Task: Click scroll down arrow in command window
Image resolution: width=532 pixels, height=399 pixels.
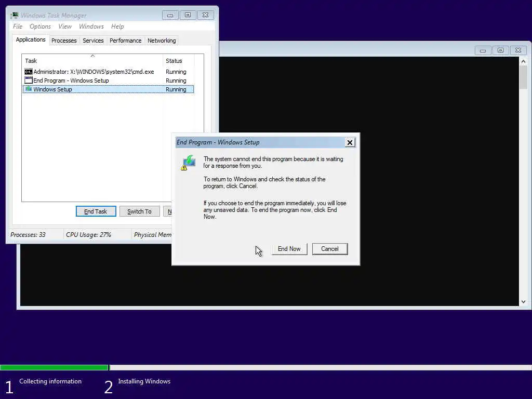Action: 523,302
